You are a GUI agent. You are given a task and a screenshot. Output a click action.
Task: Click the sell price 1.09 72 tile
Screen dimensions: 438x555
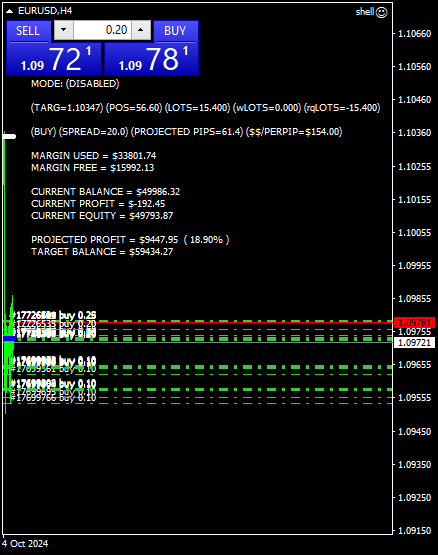tap(54, 59)
